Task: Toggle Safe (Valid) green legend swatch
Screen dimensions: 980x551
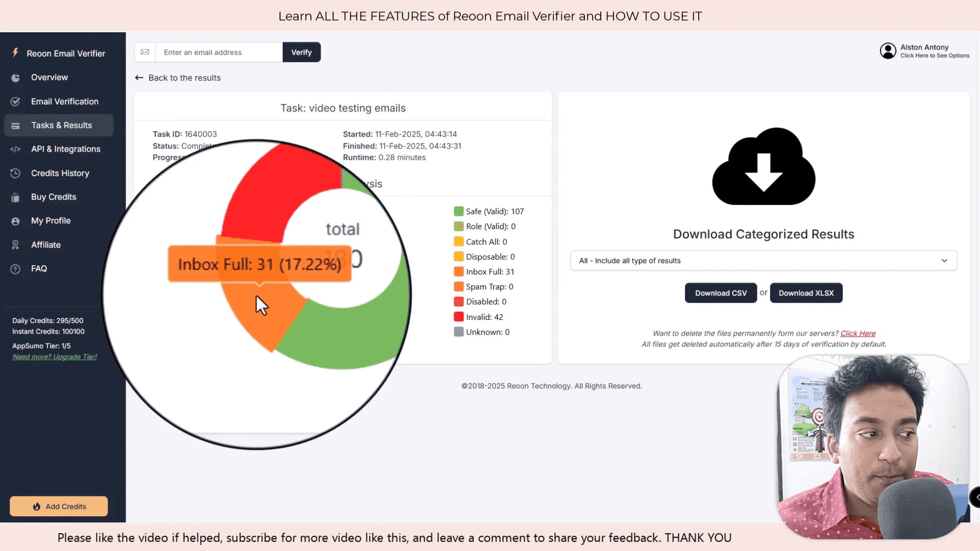Action: tap(459, 211)
